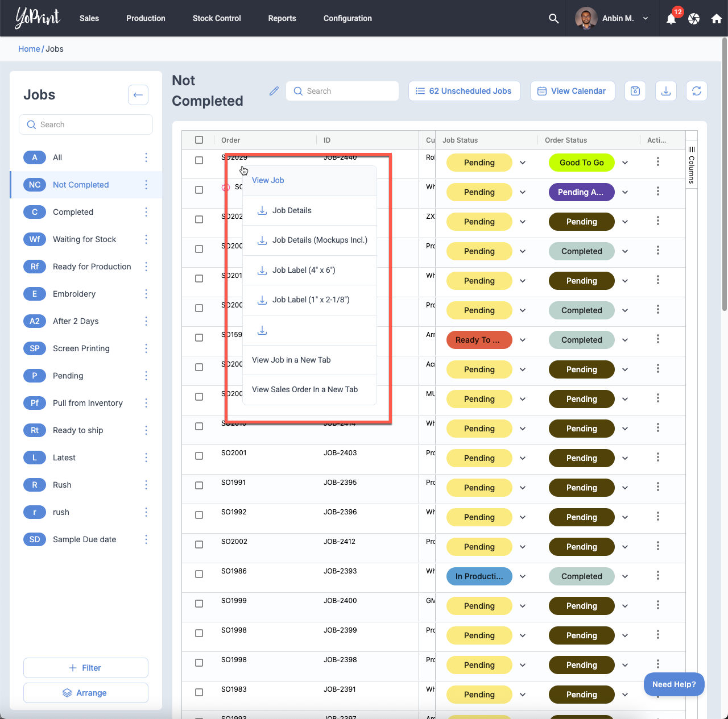Open the View Calendar button
Image resolution: width=728 pixels, height=719 pixels.
point(572,91)
